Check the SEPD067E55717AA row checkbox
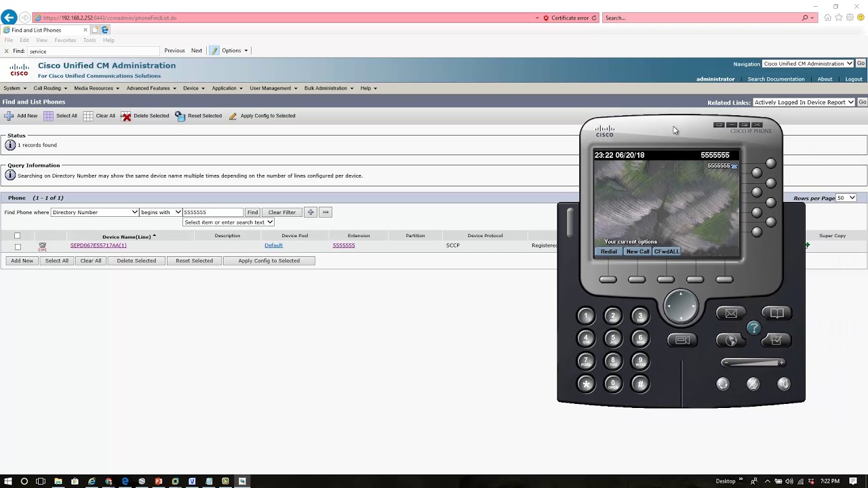This screenshot has width=868, height=488. coord(18,247)
